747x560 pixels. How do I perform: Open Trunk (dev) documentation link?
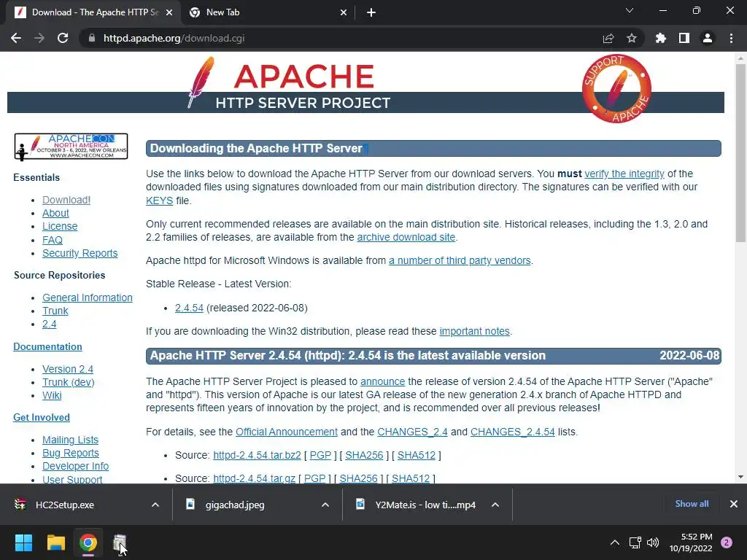[68, 382]
